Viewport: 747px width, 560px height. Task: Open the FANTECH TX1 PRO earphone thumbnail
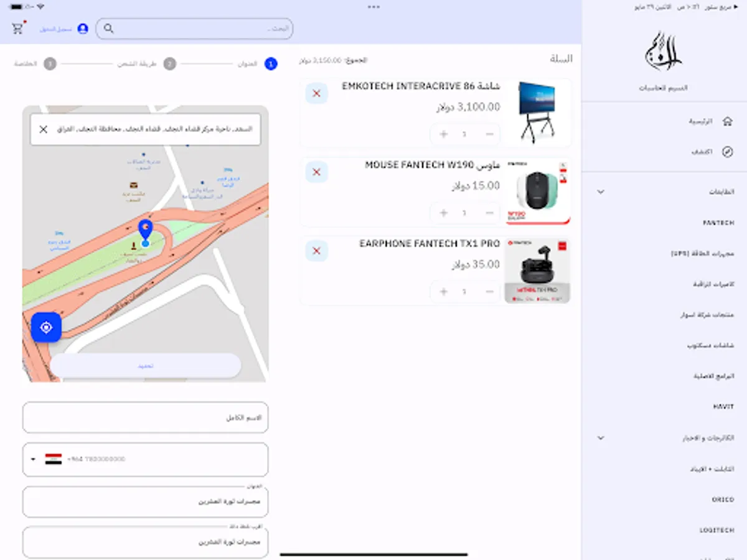(x=537, y=270)
